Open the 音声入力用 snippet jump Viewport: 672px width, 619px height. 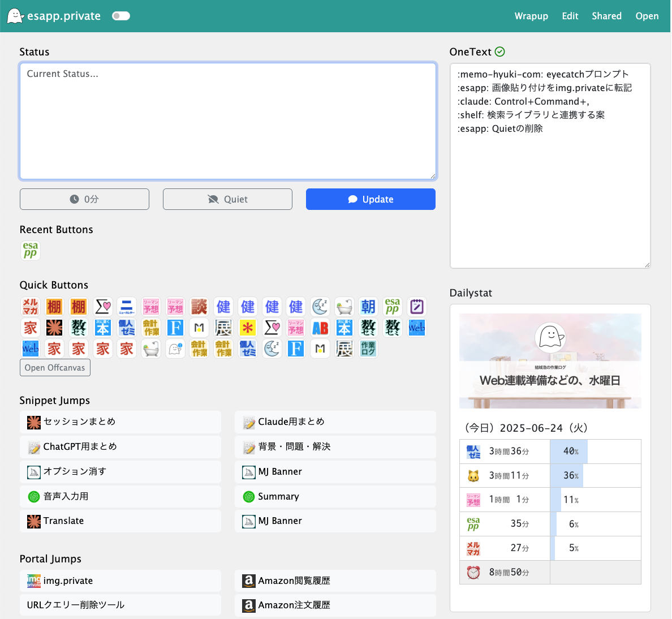[120, 496]
